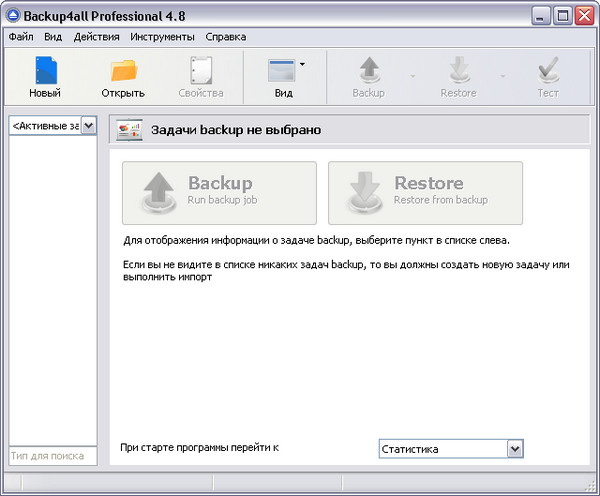Click the Тип для поиска search field
600x496 pixels.
click(53, 455)
